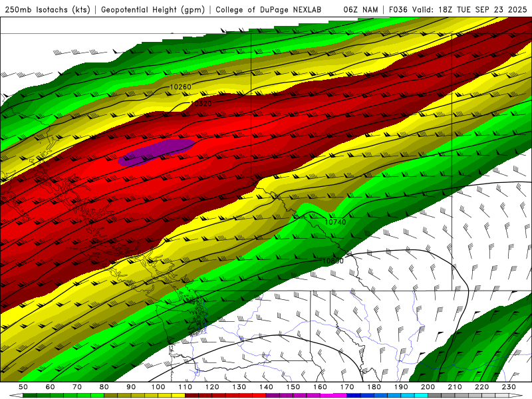Click the 120 knot legend label

[x=211, y=387]
